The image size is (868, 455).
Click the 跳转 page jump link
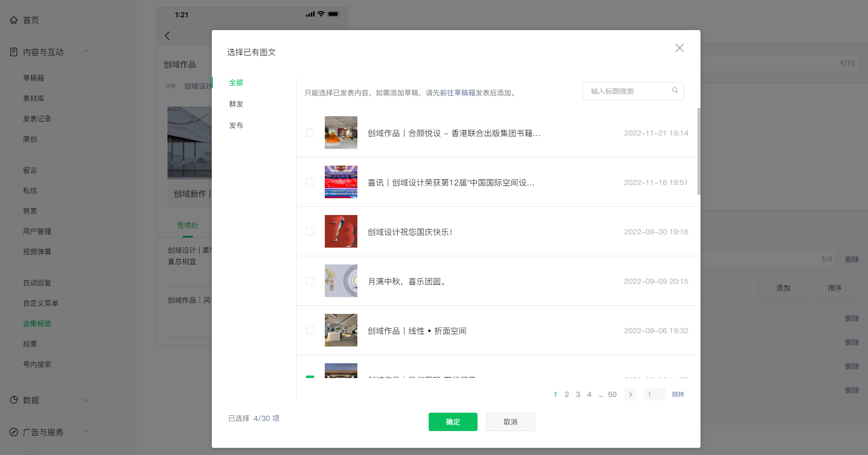(678, 394)
